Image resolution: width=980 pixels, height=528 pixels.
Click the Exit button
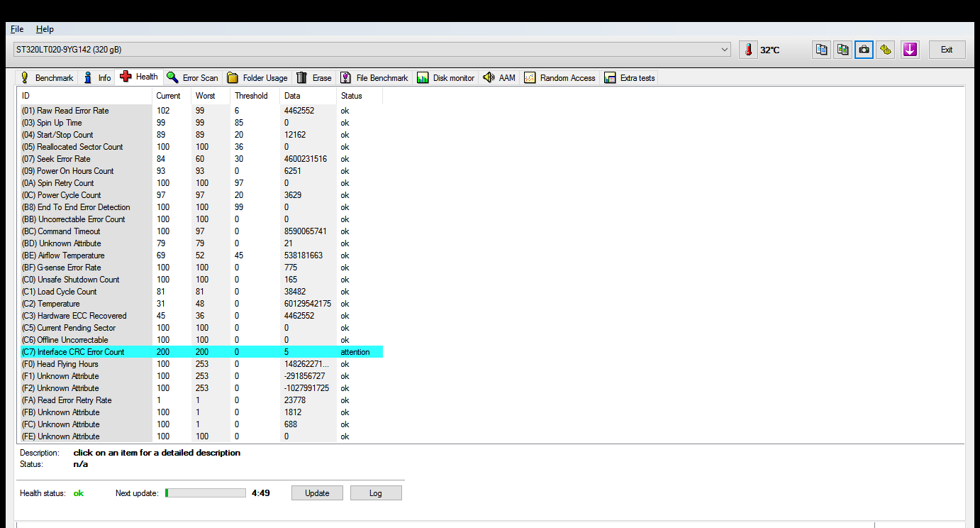(947, 50)
